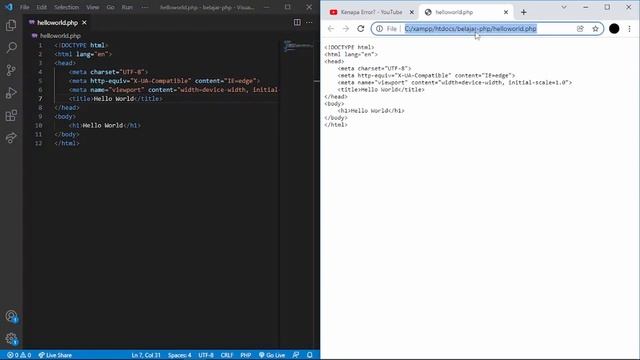Image resolution: width=640 pixels, height=360 pixels.
Task: Reload the helloworld.php page in Chrome
Action: 360,29
